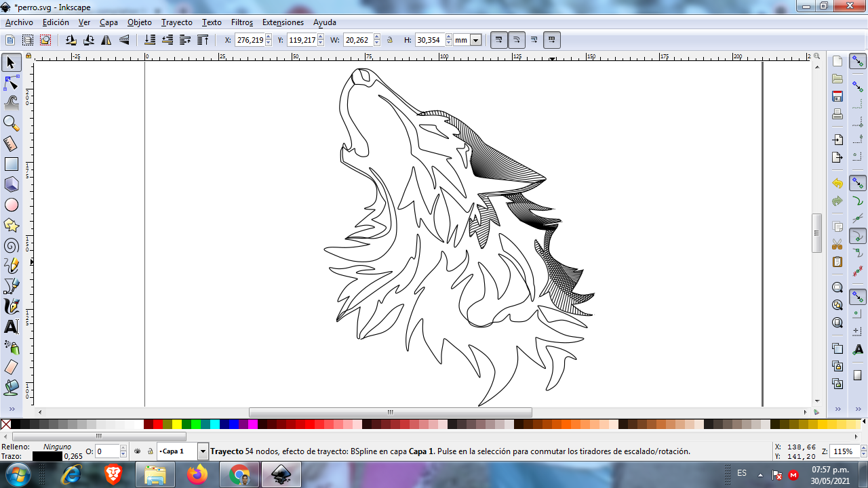
Task: Select the Paint Bucket tool
Action: pos(11,388)
